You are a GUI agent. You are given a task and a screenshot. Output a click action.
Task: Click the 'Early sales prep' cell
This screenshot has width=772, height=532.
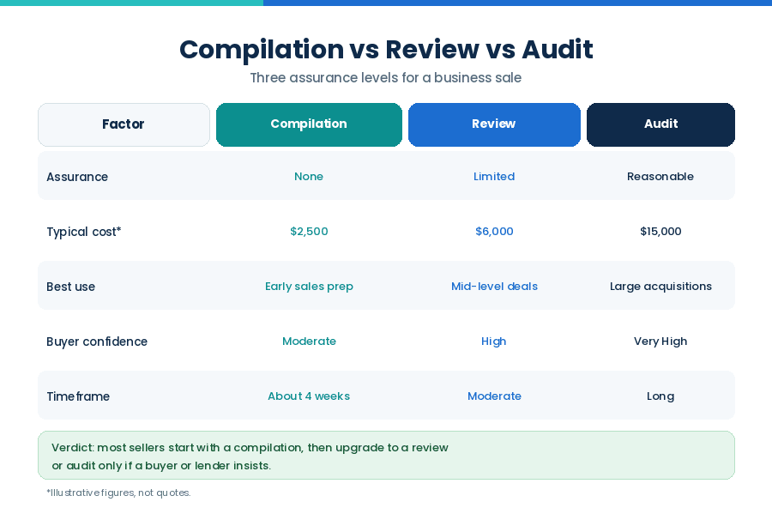309,287
